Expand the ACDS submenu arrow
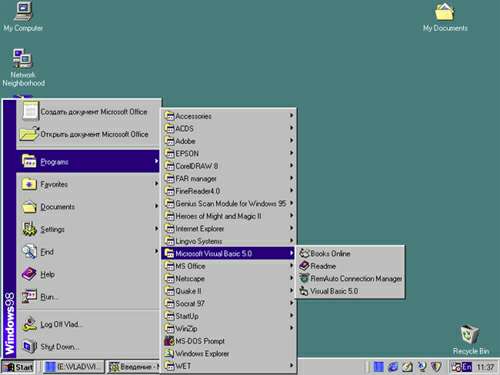The image size is (500, 375). [291, 128]
